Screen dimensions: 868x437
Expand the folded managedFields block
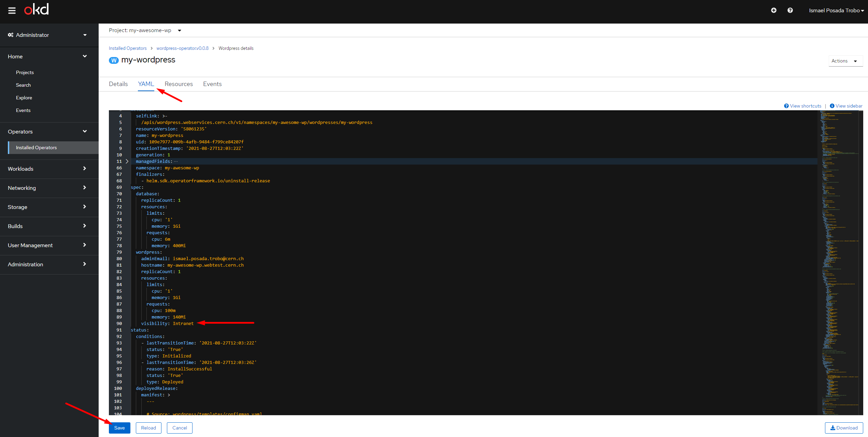127,161
